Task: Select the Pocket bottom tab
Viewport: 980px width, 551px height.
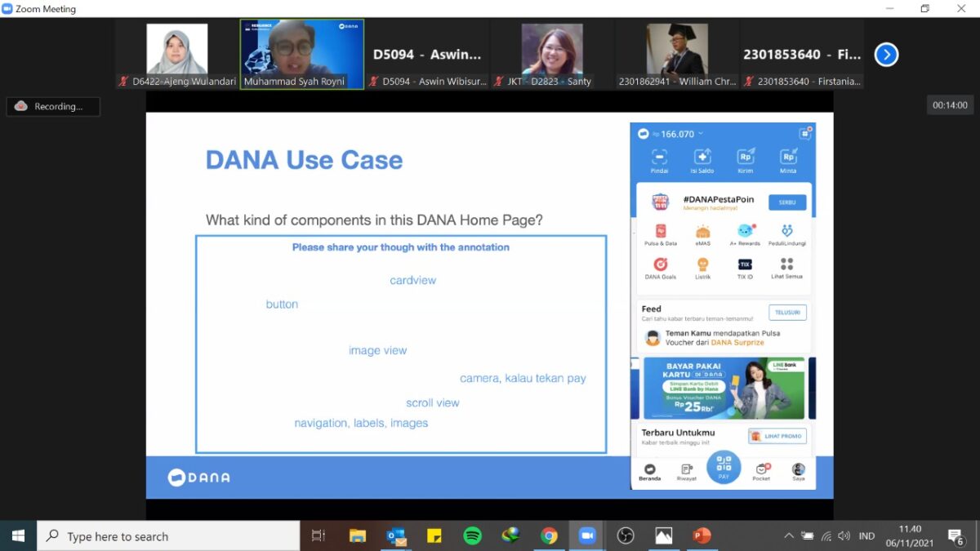Action: coord(761,472)
